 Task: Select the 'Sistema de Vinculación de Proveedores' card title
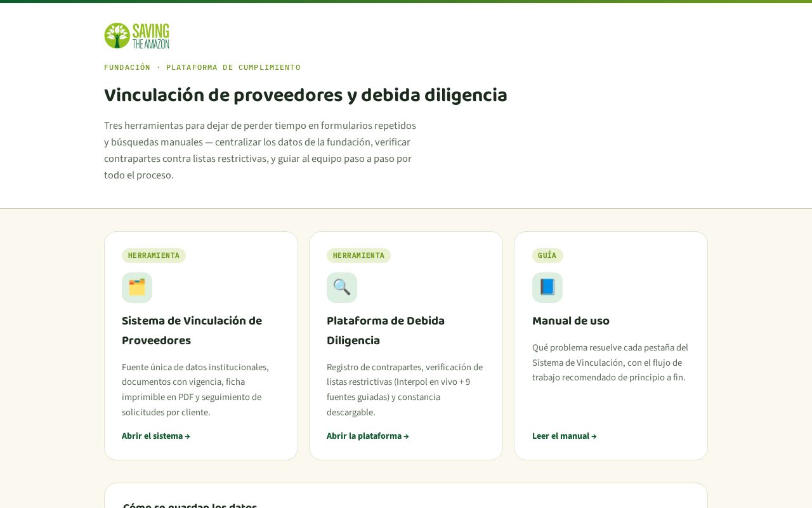pyautogui.click(x=192, y=331)
